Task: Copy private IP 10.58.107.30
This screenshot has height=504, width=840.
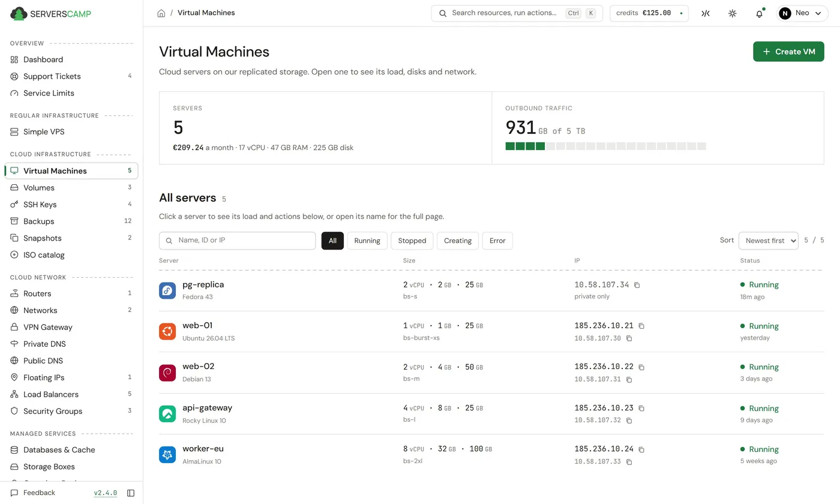Action: click(629, 338)
